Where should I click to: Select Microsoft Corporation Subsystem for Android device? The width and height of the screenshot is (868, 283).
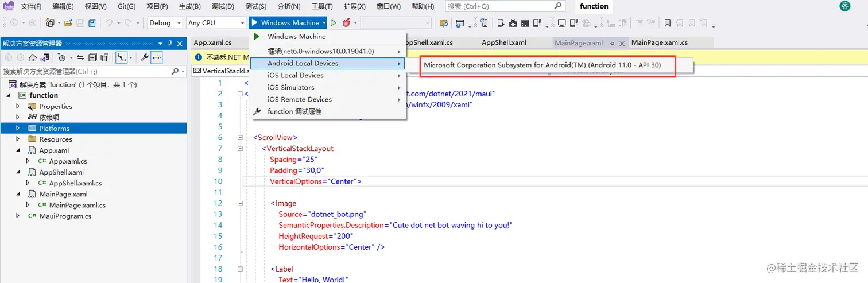click(542, 65)
